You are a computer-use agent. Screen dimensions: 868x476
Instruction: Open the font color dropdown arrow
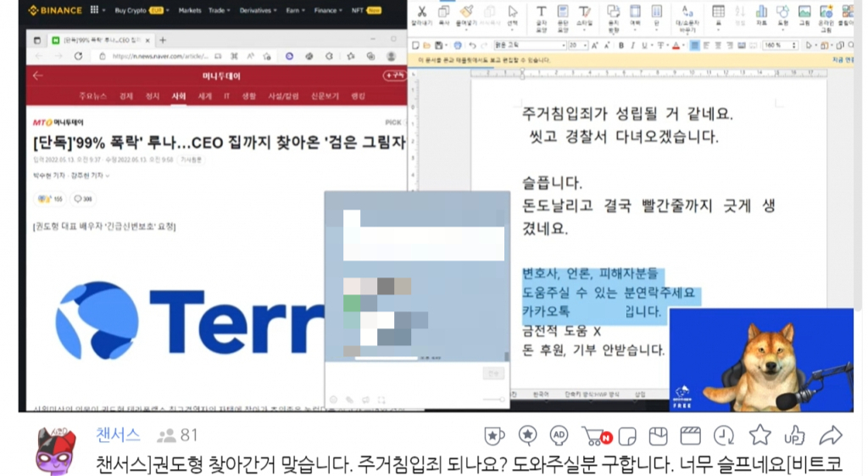pos(683,46)
